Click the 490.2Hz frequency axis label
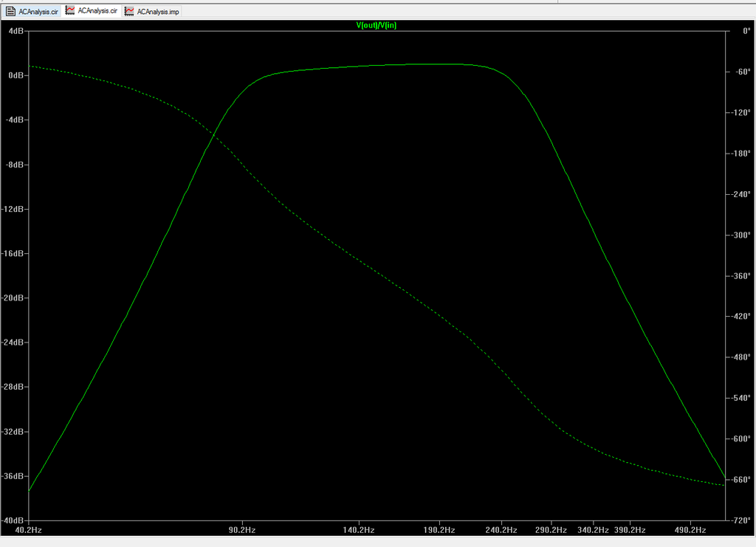 coord(690,530)
